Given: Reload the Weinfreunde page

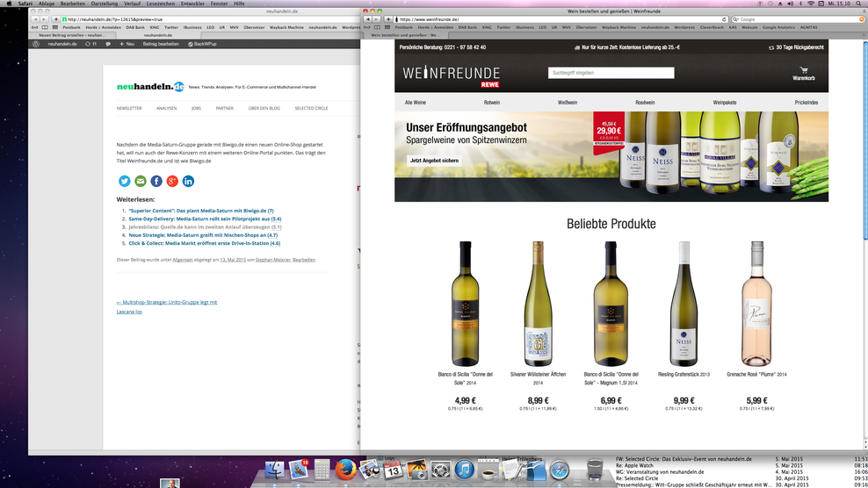Looking at the screenshot, I should click(x=724, y=19).
